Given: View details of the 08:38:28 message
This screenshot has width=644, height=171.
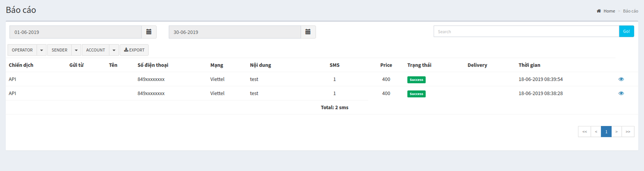Looking at the screenshot, I should pos(621,94).
